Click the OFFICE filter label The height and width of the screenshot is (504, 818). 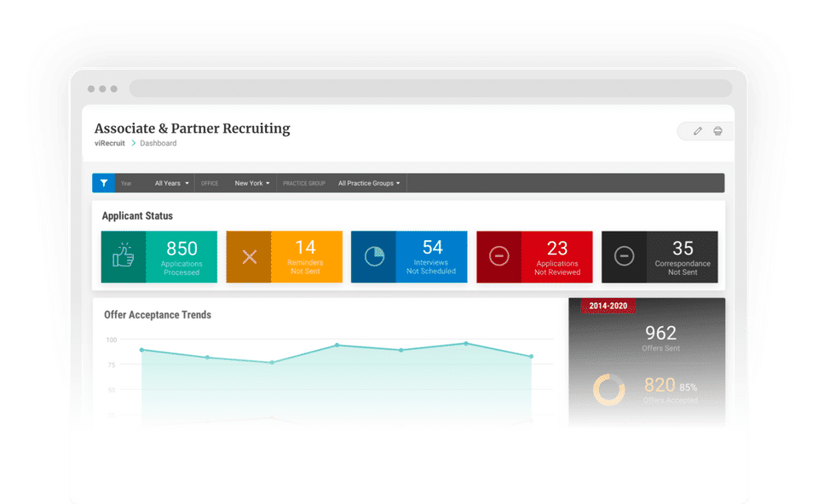210,183
